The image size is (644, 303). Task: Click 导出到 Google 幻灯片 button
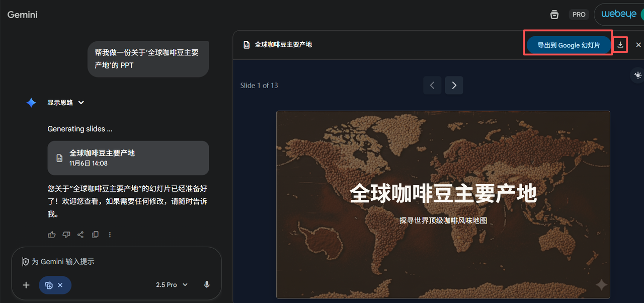(569, 45)
